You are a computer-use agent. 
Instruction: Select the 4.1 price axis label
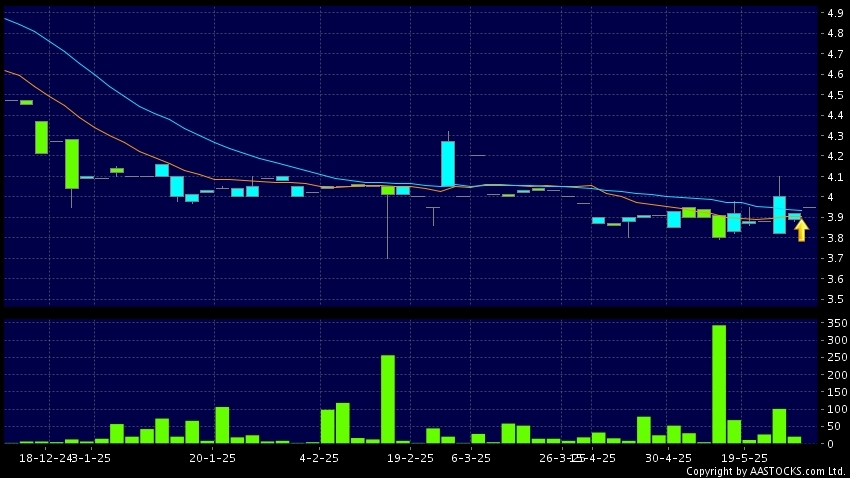[x=835, y=177]
